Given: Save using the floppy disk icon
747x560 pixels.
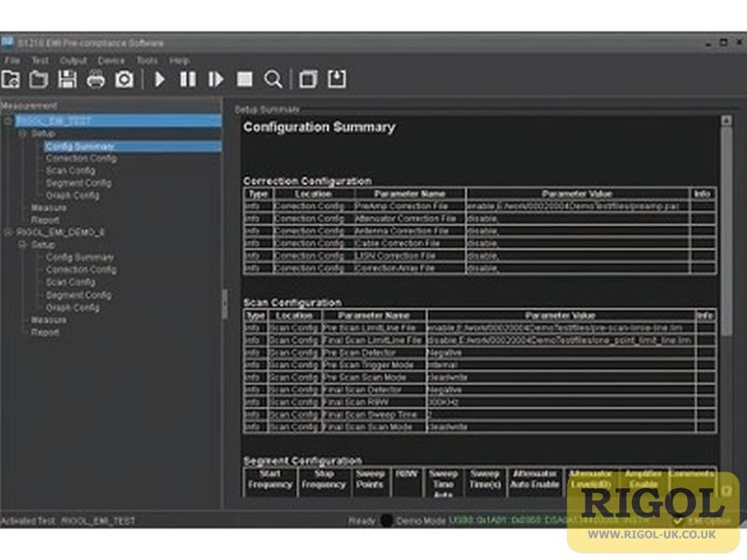Looking at the screenshot, I should 67,79.
